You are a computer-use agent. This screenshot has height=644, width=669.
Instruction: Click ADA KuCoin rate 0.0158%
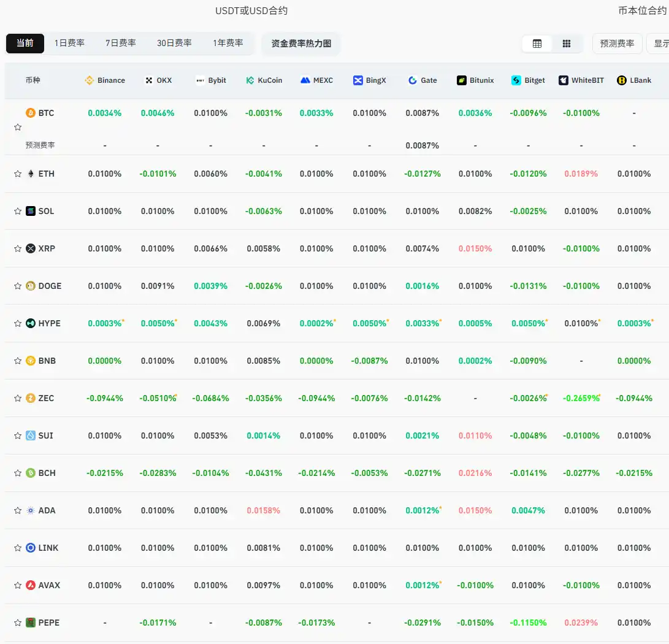click(x=264, y=510)
